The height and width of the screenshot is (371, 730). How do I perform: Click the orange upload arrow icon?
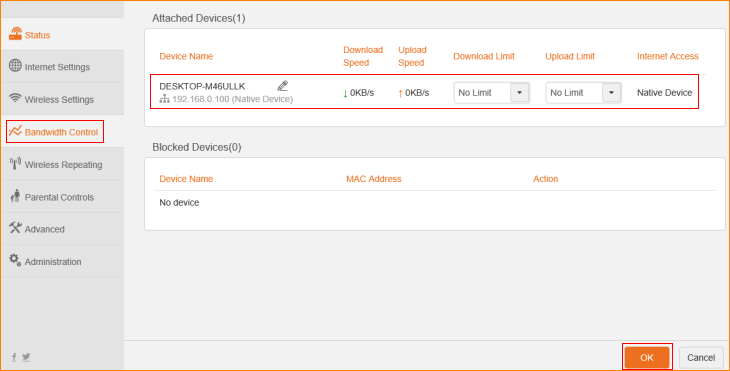coord(400,94)
